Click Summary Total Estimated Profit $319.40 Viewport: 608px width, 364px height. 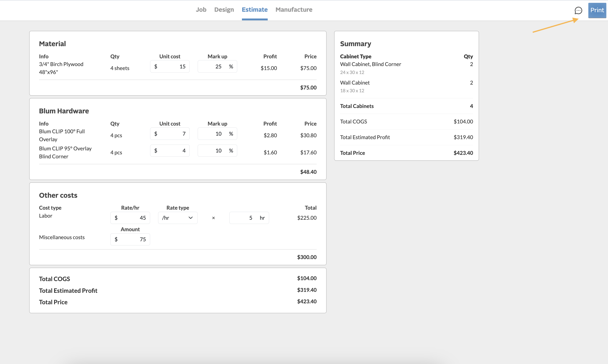point(463,137)
